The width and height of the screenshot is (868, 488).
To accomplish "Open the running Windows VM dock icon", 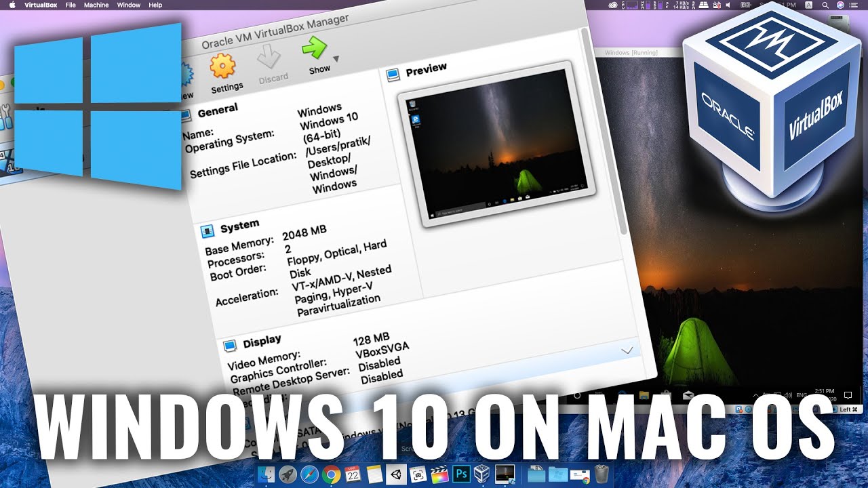I will pos(505,474).
